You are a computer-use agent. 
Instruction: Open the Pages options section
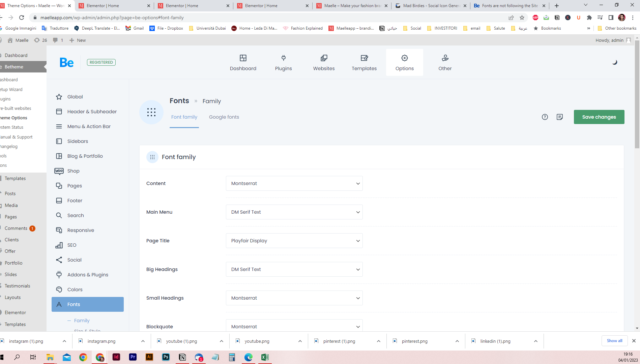click(88, 186)
